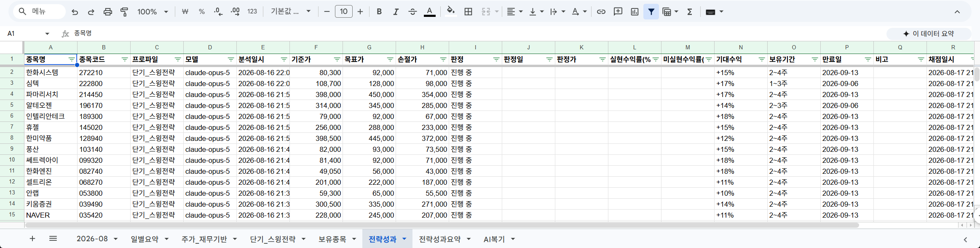Select column N header
Image resolution: width=980 pixels, height=248 pixels.
pos(741,47)
